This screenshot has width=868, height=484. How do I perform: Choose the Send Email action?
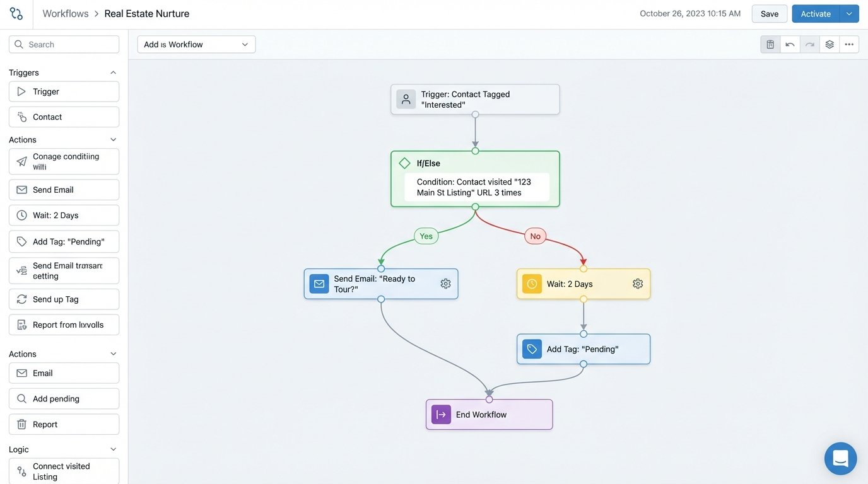coord(63,189)
